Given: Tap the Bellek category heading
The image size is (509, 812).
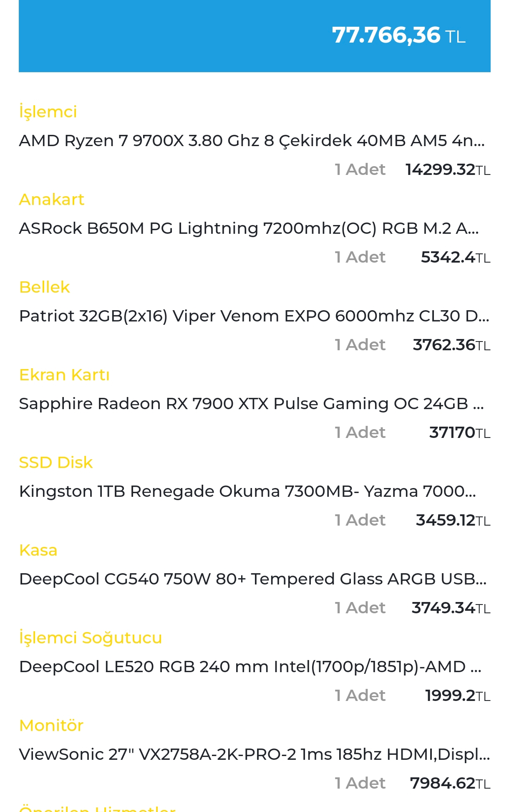Looking at the screenshot, I should 45,287.
